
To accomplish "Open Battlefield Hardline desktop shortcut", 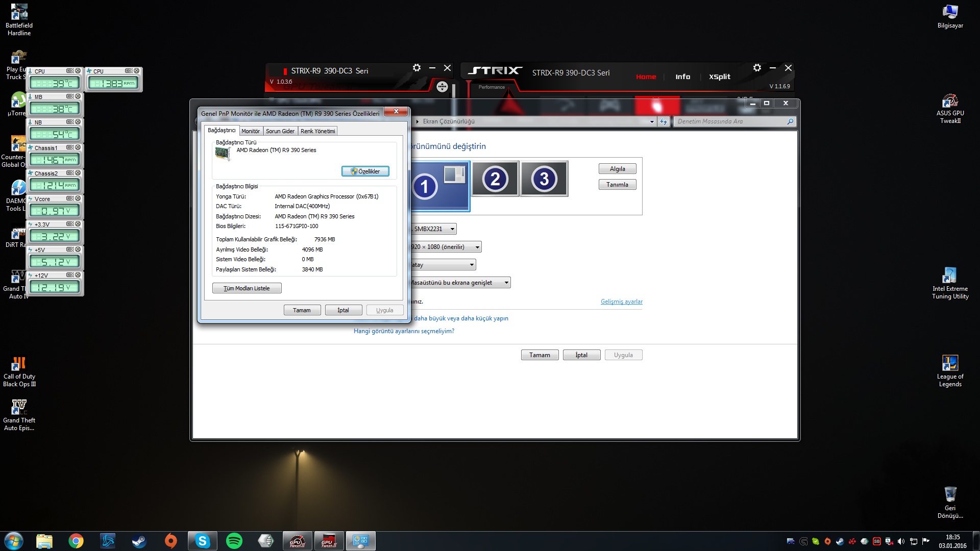I will [x=19, y=20].
